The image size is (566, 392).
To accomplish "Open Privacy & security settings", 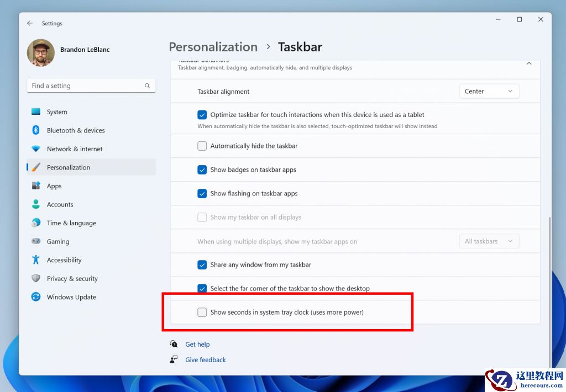I will pyautogui.click(x=72, y=278).
